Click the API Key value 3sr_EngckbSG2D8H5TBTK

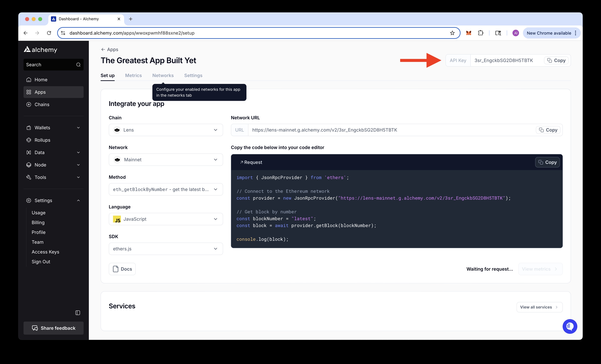504,60
